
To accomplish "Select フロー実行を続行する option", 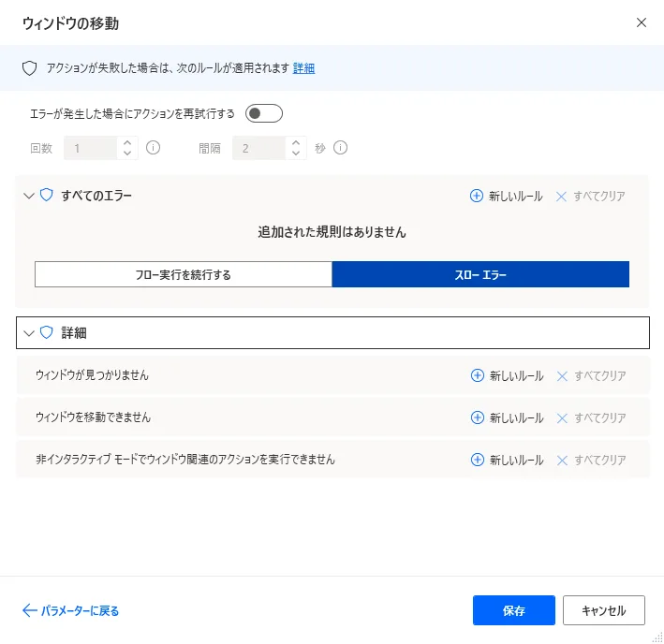I will coord(184,274).
